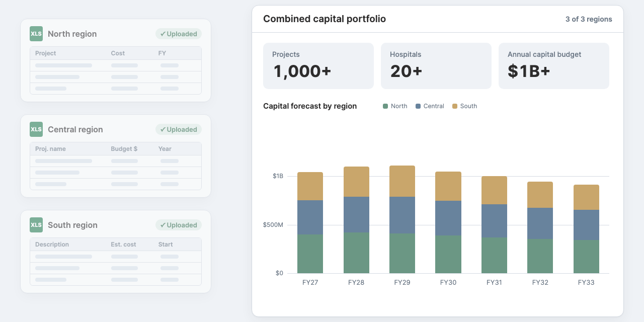Viewport: 644px width, 322px height.
Task: Click the Projects 1,000+ stat card
Action: [318, 66]
